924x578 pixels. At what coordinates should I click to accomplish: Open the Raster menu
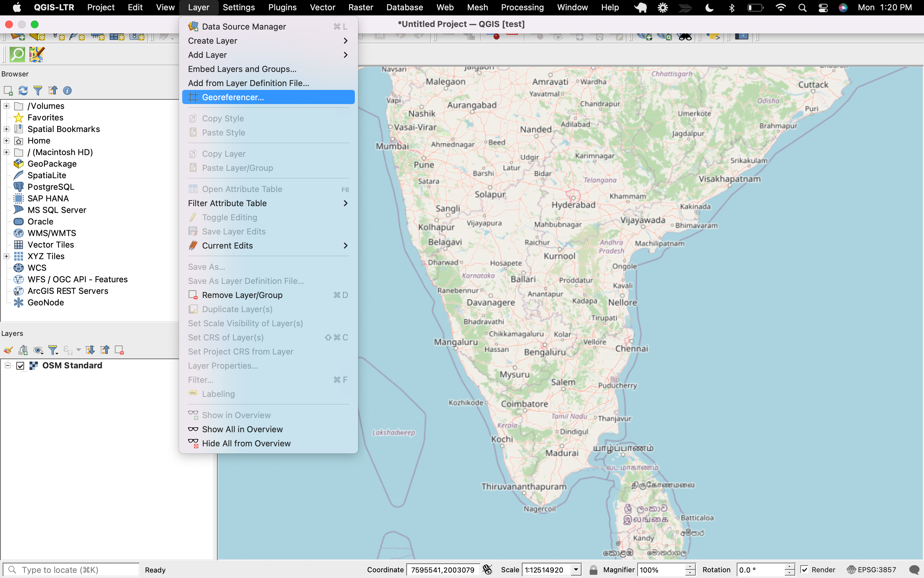360,8
